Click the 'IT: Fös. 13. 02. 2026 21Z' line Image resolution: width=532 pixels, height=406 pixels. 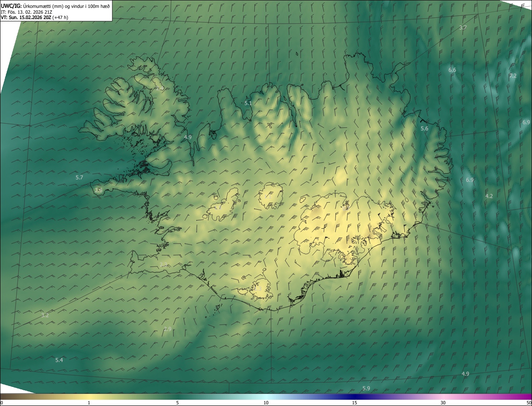coord(27,12)
